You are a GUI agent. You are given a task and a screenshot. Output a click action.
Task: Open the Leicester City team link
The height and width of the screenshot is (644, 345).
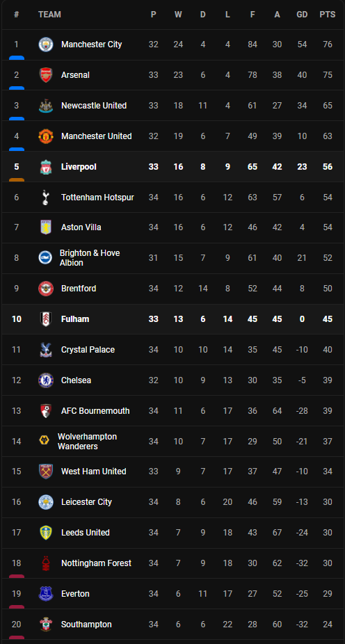point(86,502)
